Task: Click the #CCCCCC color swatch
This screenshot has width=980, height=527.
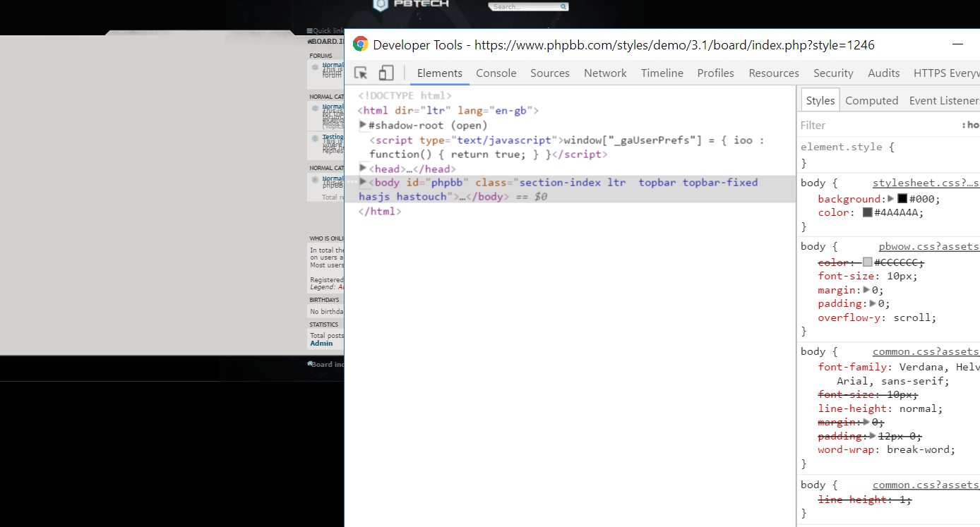Action: click(x=868, y=262)
